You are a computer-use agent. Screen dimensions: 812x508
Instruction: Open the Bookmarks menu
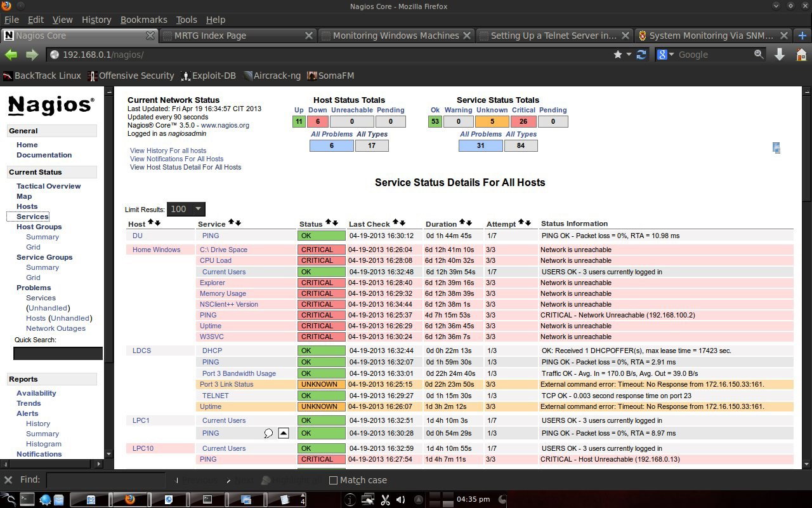coord(144,20)
